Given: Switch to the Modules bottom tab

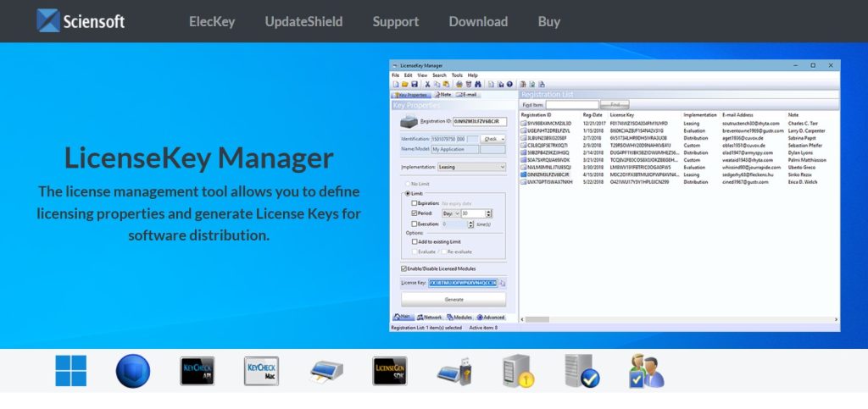Looking at the screenshot, I should [459, 318].
